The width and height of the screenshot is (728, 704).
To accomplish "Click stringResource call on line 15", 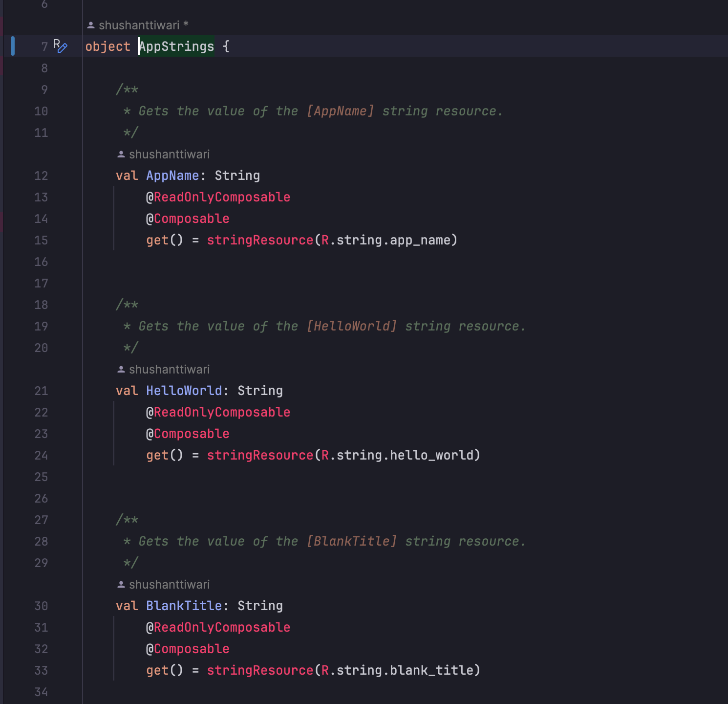I will [x=260, y=240].
